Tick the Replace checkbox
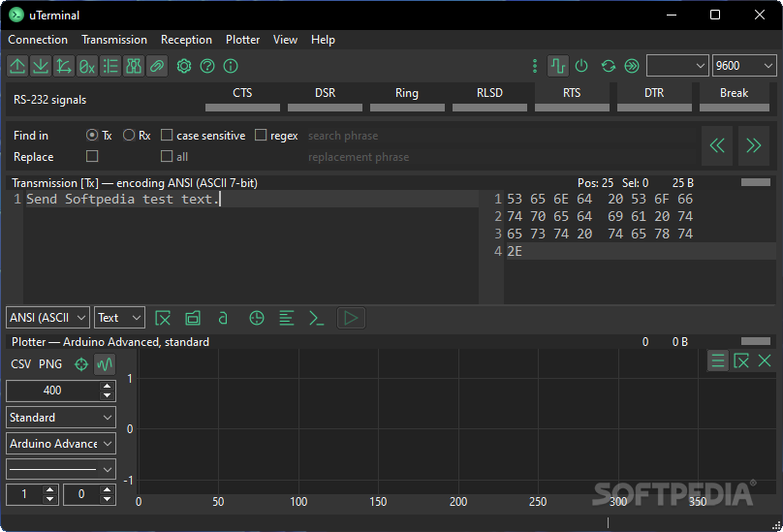This screenshot has width=783, height=532. [x=92, y=156]
